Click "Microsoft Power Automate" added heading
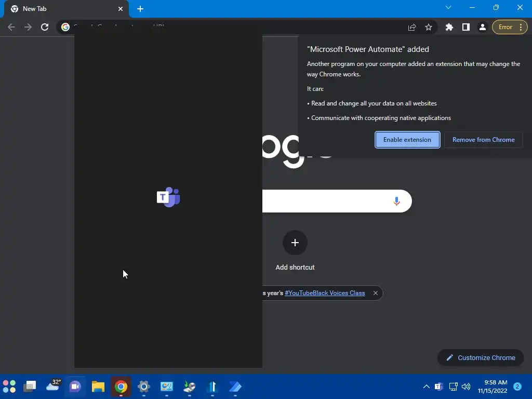 [x=368, y=49]
